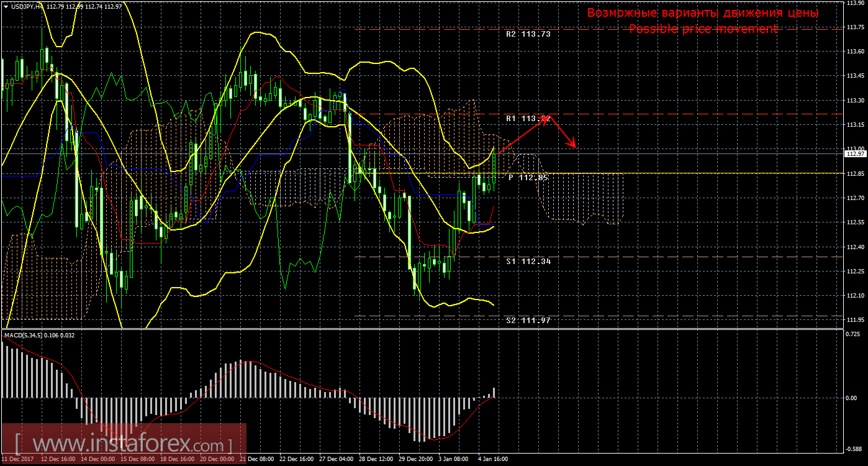Image resolution: width=868 pixels, height=466 pixels.
Task: Select the P 112.85 pivot label
Action: pyautogui.click(x=528, y=178)
